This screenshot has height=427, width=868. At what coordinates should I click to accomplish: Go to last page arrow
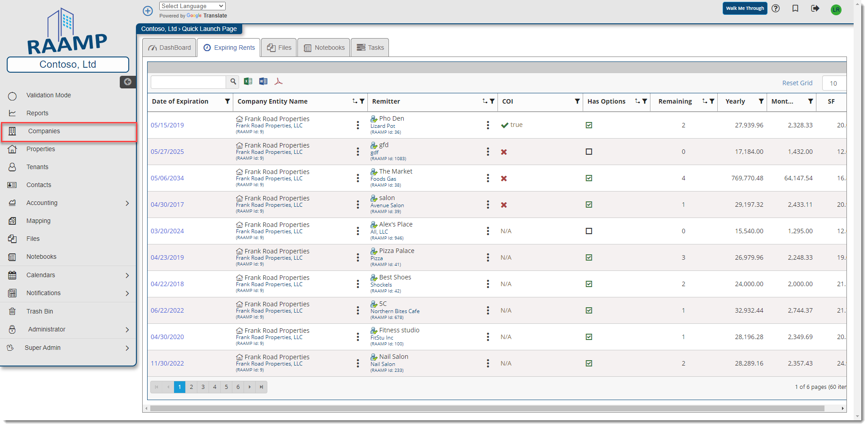click(x=262, y=387)
